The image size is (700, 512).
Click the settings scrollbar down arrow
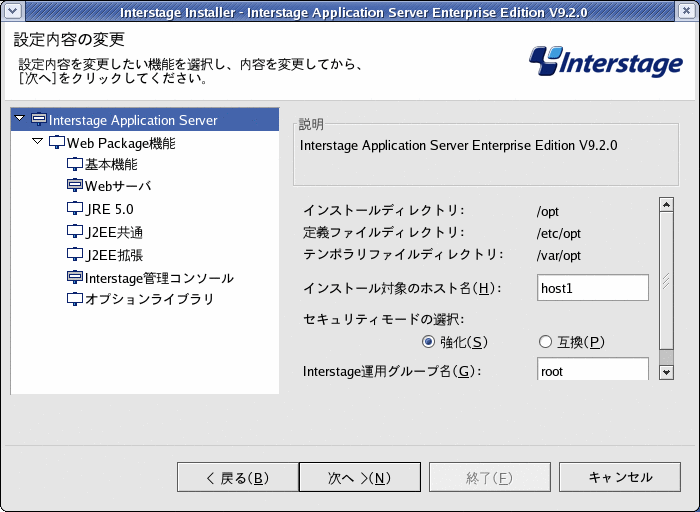click(x=667, y=372)
